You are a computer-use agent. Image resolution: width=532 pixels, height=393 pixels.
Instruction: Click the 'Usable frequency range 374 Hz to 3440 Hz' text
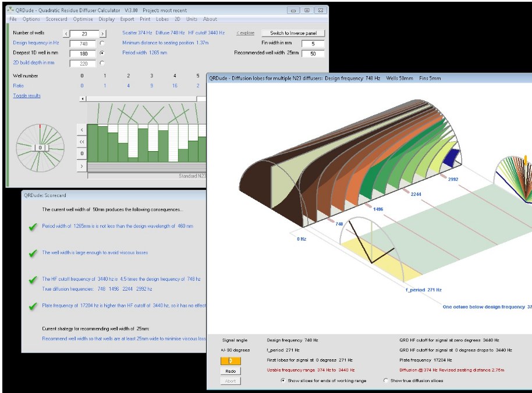(310, 370)
